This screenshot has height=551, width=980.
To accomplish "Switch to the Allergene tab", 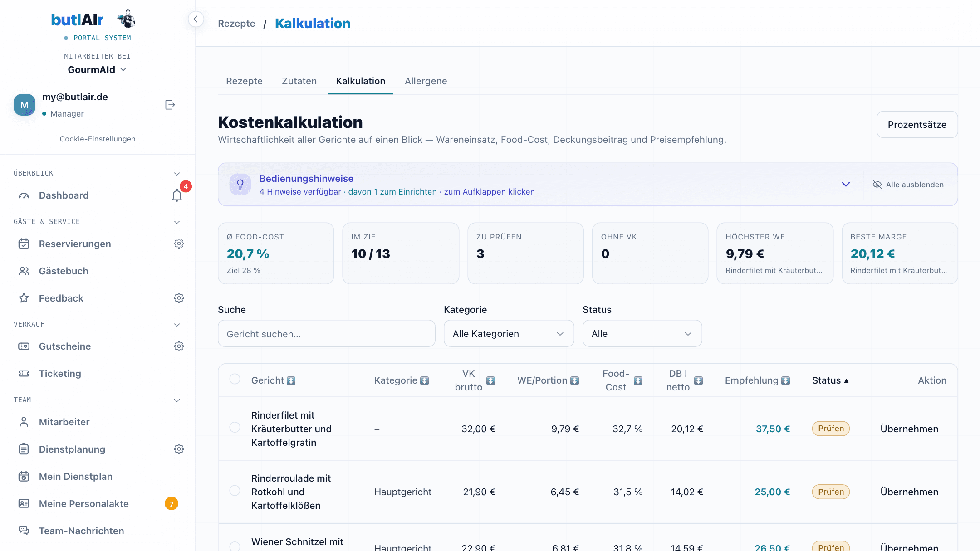I will coord(426,81).
